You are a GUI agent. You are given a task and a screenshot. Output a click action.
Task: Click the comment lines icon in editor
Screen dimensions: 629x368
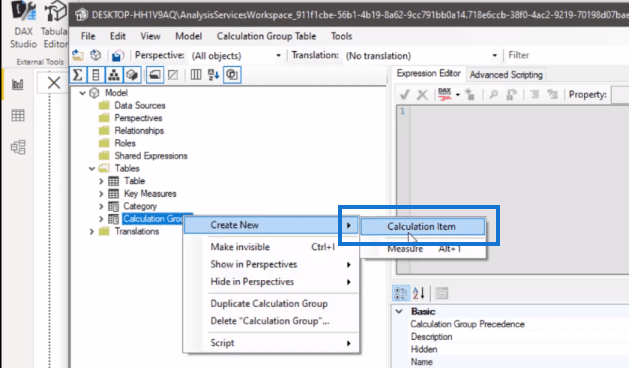[x=534, y=95]
